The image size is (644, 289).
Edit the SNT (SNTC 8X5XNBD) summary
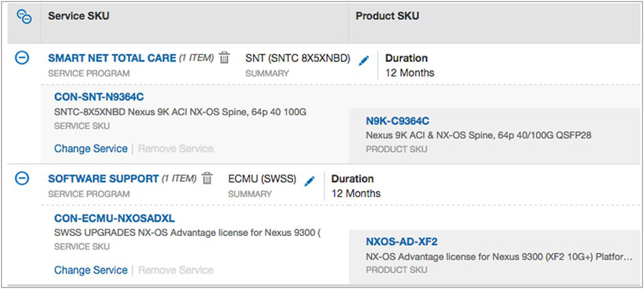[x=364, y=60]
